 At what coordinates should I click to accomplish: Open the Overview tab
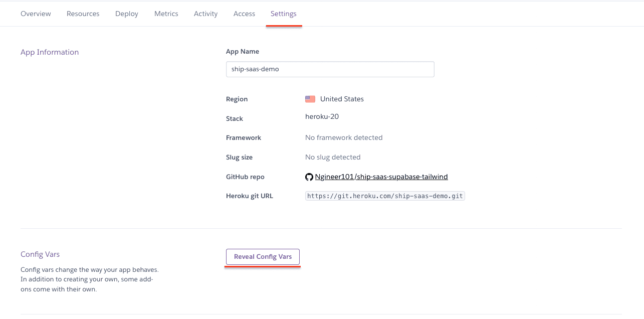(x=35, y=14)
